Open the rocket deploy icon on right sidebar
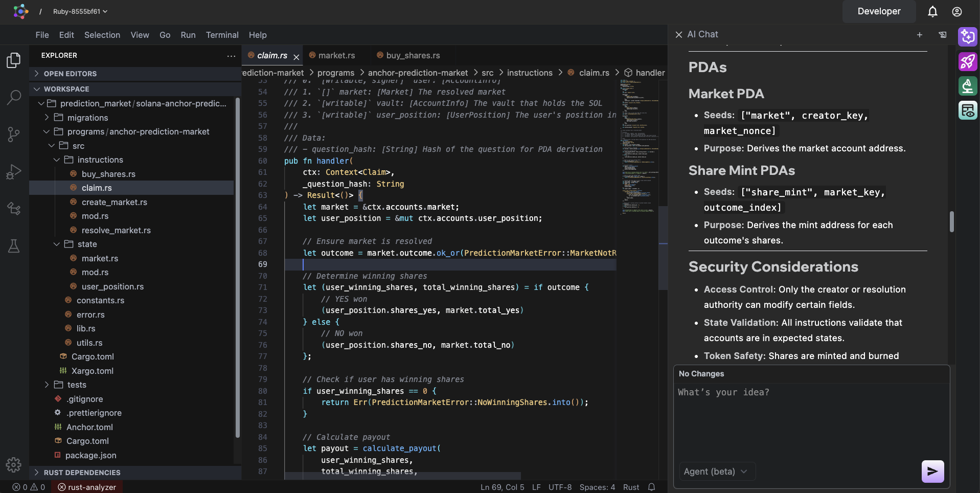This screenshot has height=493, width=980. [x=968, y=62]
